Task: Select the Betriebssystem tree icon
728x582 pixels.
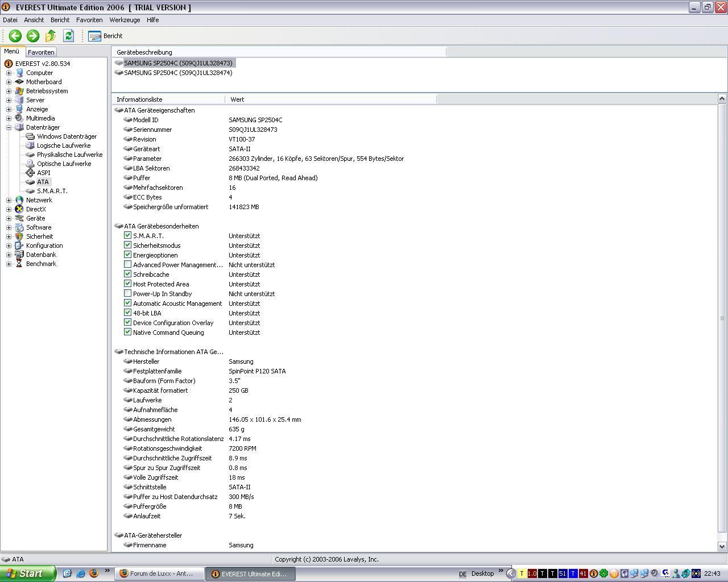Action: [x=19, y=91]
